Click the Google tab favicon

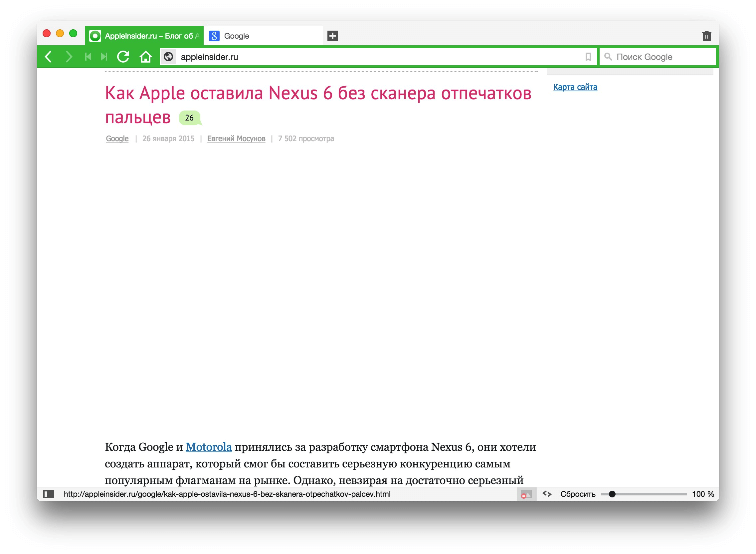(215, 36)
